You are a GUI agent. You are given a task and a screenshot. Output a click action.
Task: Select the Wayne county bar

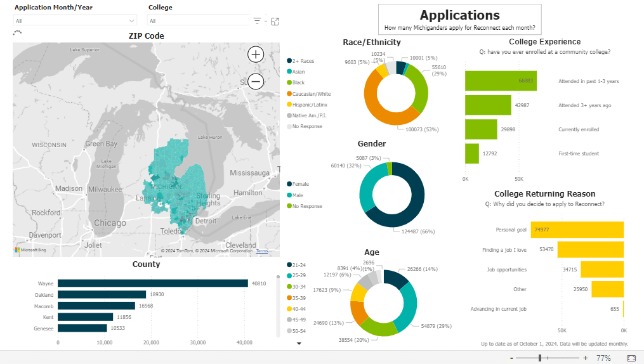click(153, 283)
